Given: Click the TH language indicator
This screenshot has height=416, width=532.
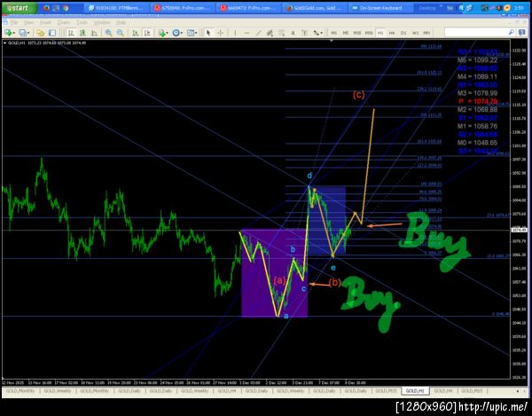Looking at the screenshot, I should click(450, 8).
